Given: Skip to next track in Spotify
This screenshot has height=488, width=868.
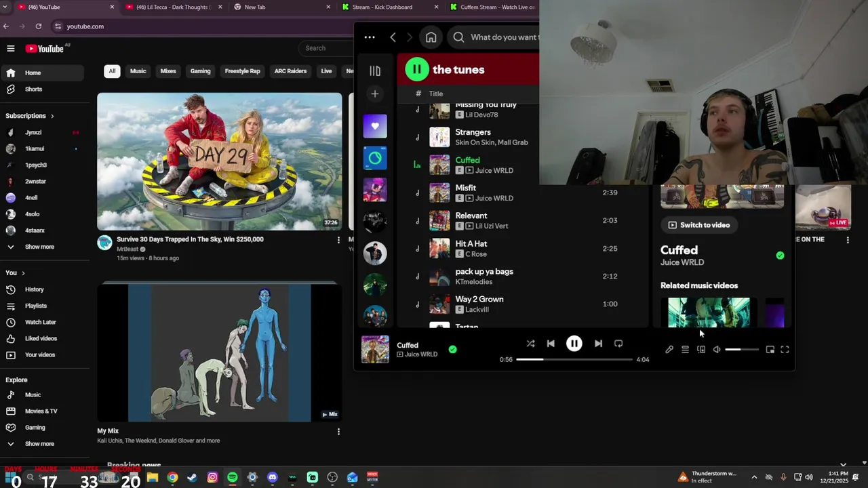Looking at the screenshot, I should click(598, 344).
